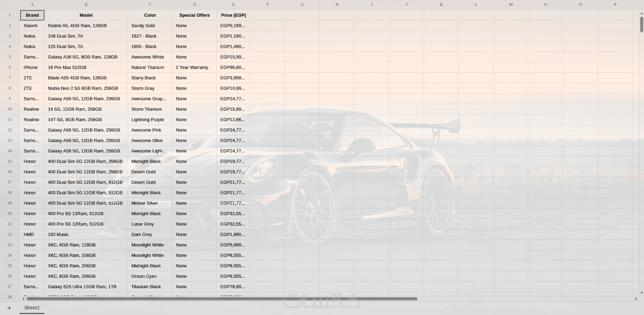Viewport: 644px width, 315px height.
Task: Select the Lightning Purple cell
Action: click(x=150, y=120)
